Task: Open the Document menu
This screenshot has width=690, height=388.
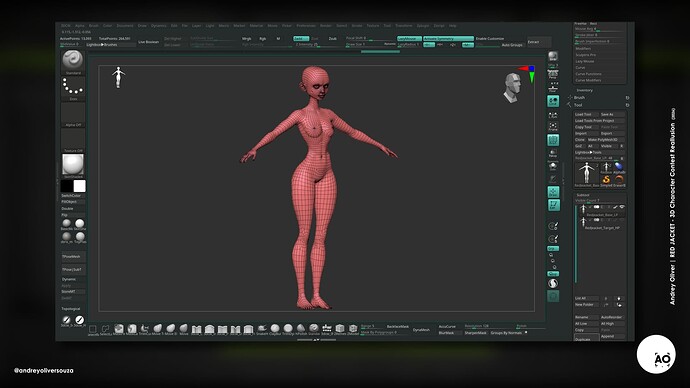Action: pos(125,26)
